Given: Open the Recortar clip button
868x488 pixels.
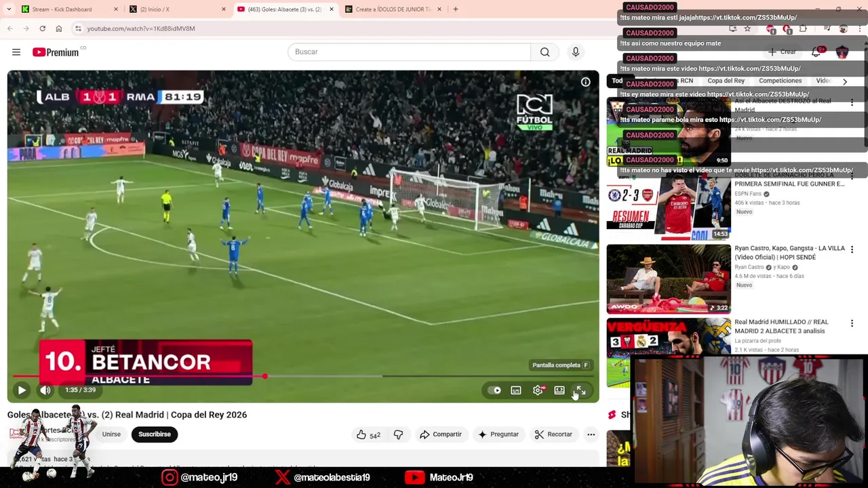Looking at the screenshot, I should (553, 434).
